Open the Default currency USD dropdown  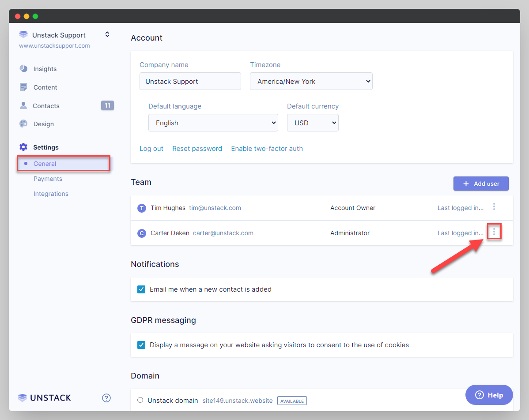click(x=313, y=123)
